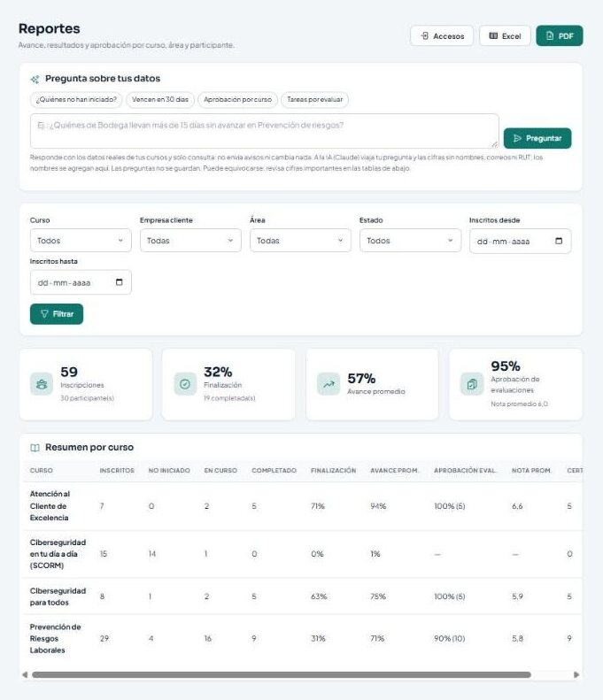Expand the Estado dropdown
Viewport: 603px width, 700px height.
click(x=410, y=241)
